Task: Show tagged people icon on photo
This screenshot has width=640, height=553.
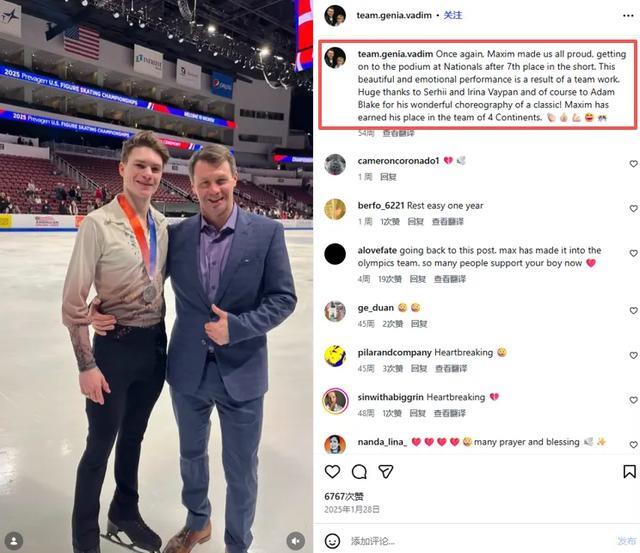Action: tap(13, 541)
